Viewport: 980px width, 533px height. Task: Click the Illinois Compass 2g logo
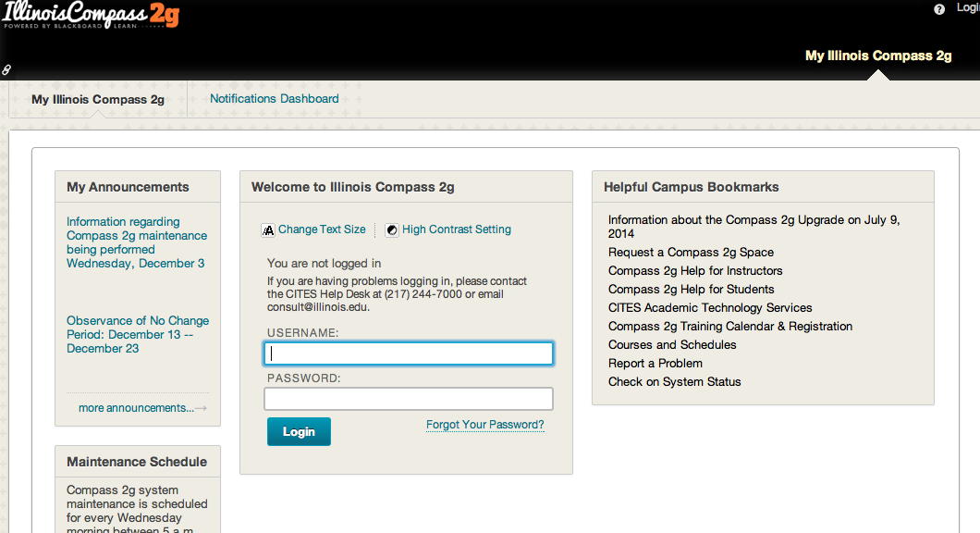[x=91, y=17]
